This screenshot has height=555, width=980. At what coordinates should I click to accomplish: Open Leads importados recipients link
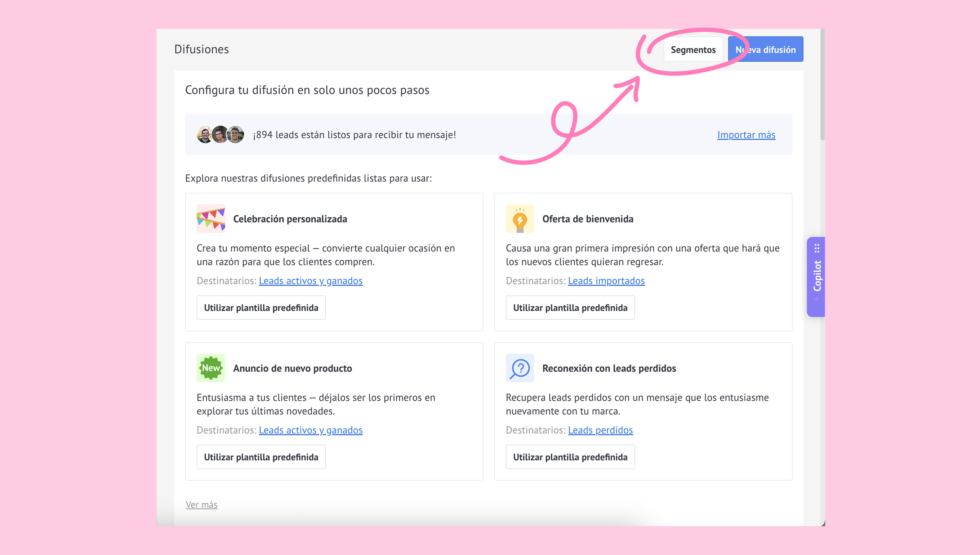pos(606,281)
